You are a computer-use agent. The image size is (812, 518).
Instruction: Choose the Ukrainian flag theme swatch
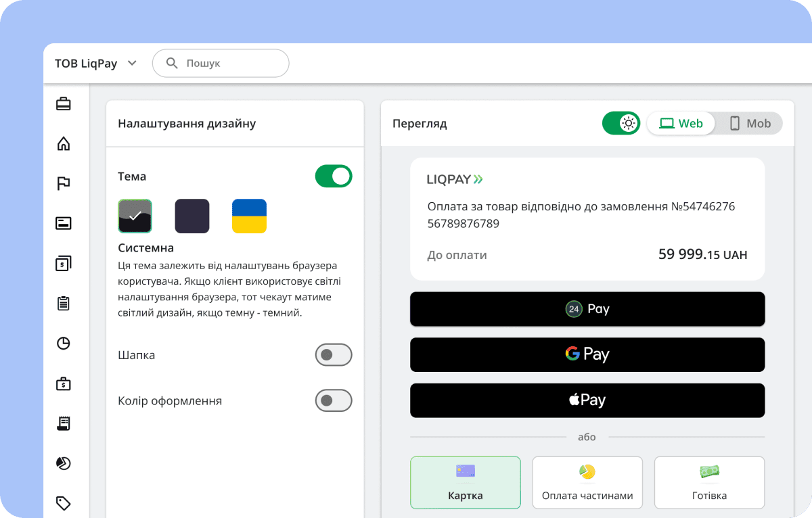249,216
